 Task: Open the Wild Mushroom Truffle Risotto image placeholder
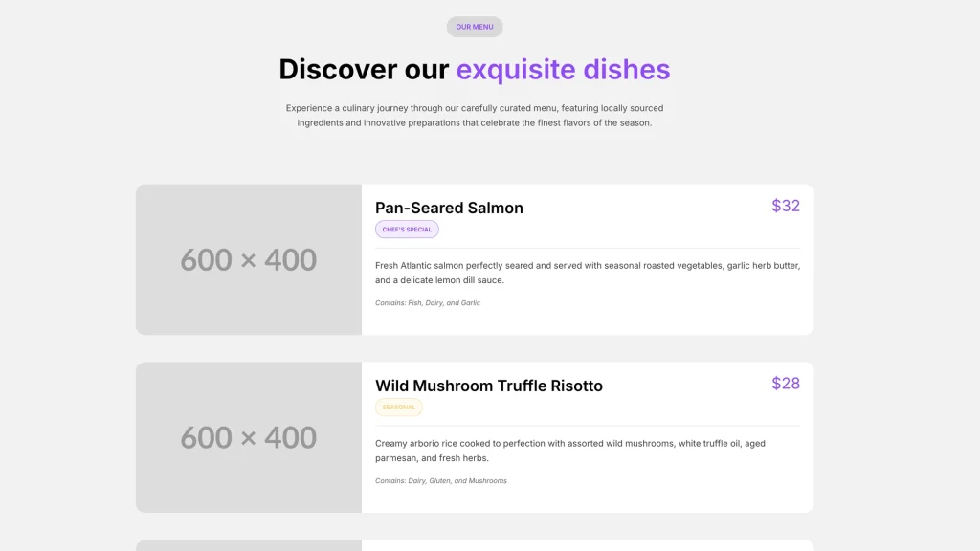(x=249, y=437)
